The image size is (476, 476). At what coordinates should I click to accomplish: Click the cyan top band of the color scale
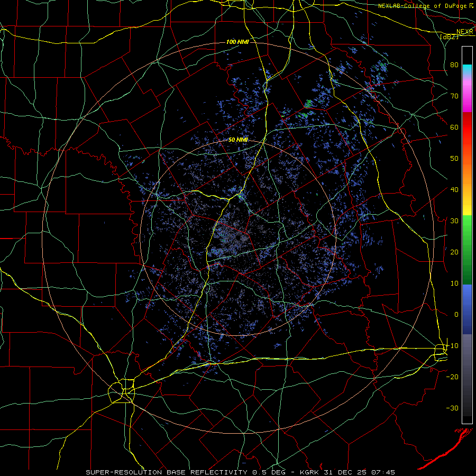[467, 69]
